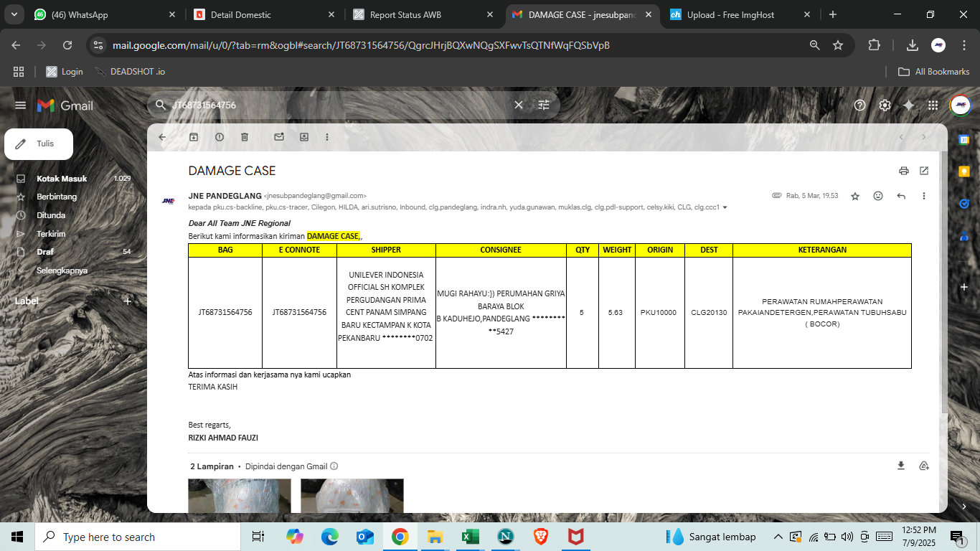The width and height of the screenshot is (980, 551).
Task: Reply to JNE PANDEGLANG message
Action: pos(901,196)
